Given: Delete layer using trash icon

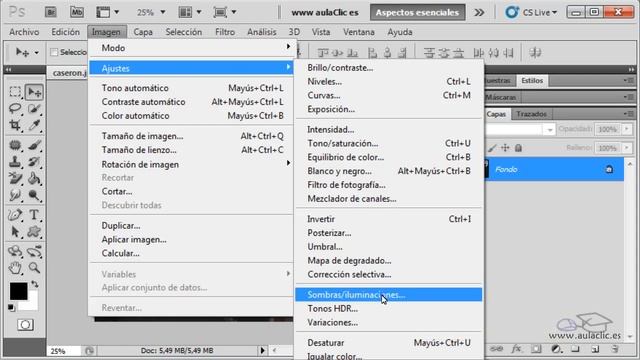Looking at the screenshot, I should (615, 349).
